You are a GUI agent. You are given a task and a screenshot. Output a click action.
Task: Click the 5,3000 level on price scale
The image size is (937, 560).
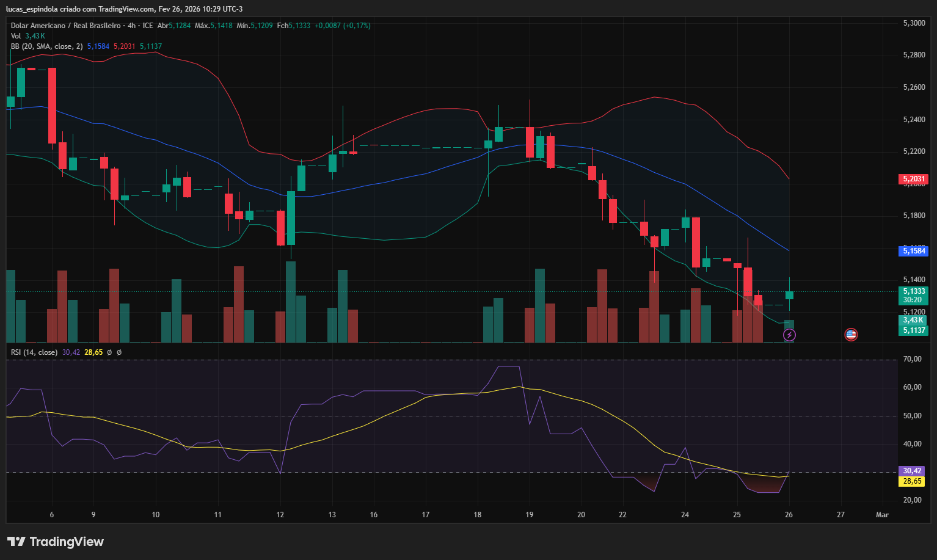click(914, 23)
